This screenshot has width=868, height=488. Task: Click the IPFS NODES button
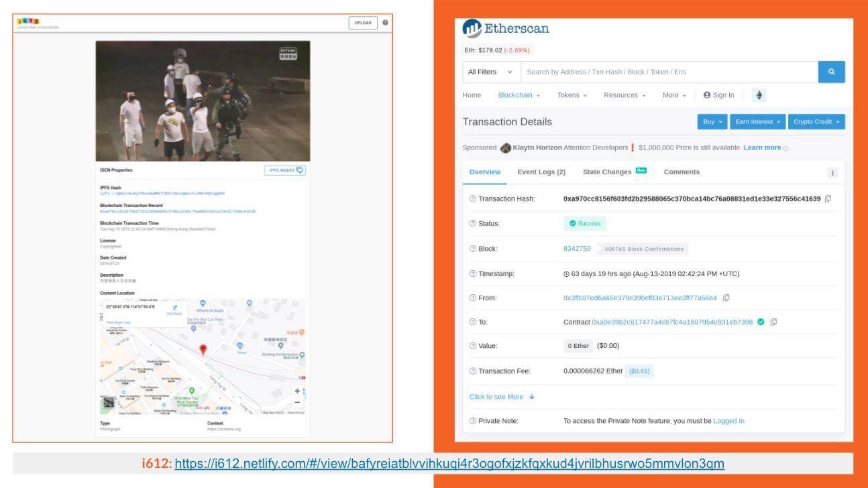[x=285, y=170]
